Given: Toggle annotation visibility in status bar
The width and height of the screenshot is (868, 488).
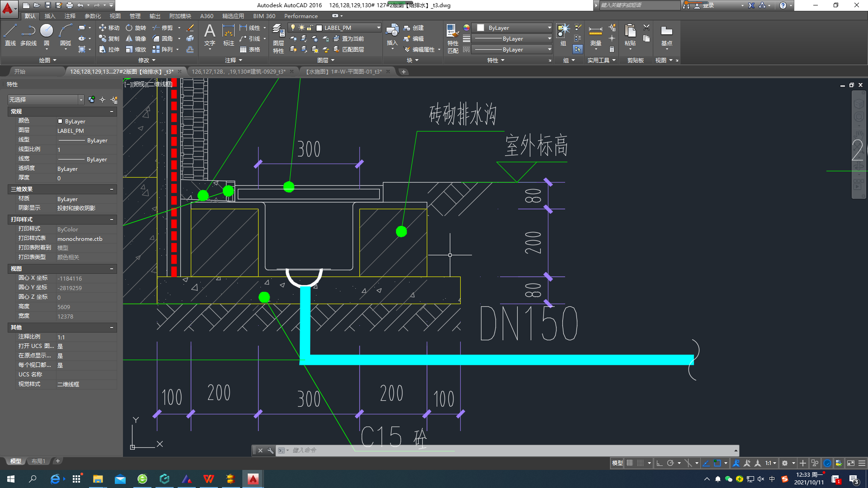Looking at the screenshot, I should click(x=736, y=463).
